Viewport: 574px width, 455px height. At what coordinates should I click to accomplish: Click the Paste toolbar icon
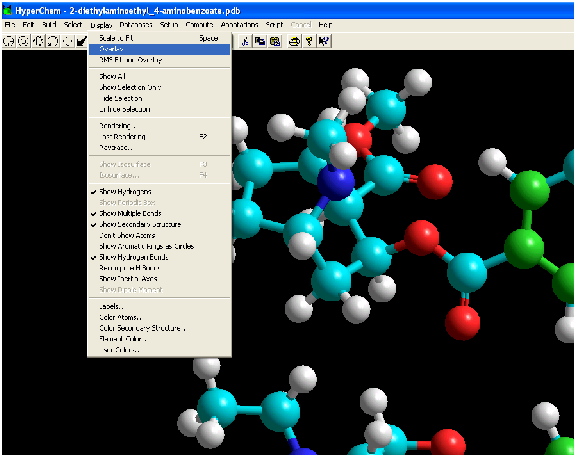pos(275,41)
